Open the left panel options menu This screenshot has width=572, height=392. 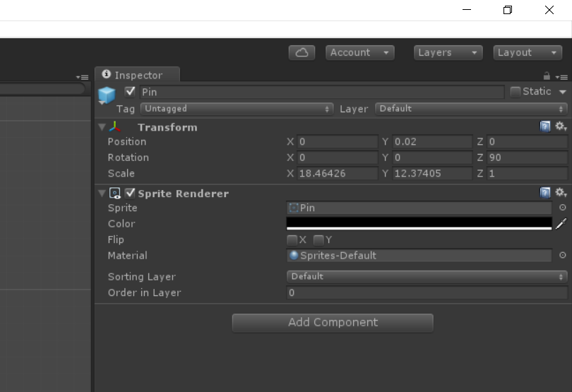(82, 77)
